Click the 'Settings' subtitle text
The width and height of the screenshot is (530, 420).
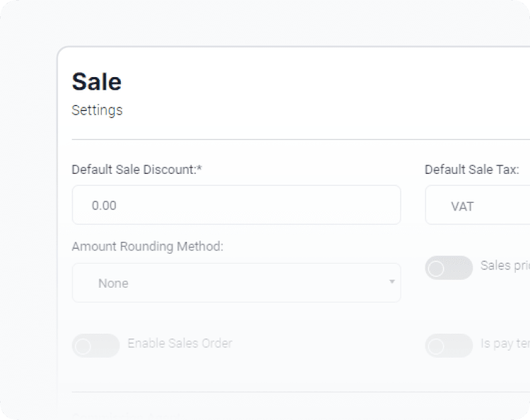tap(97, 110)
